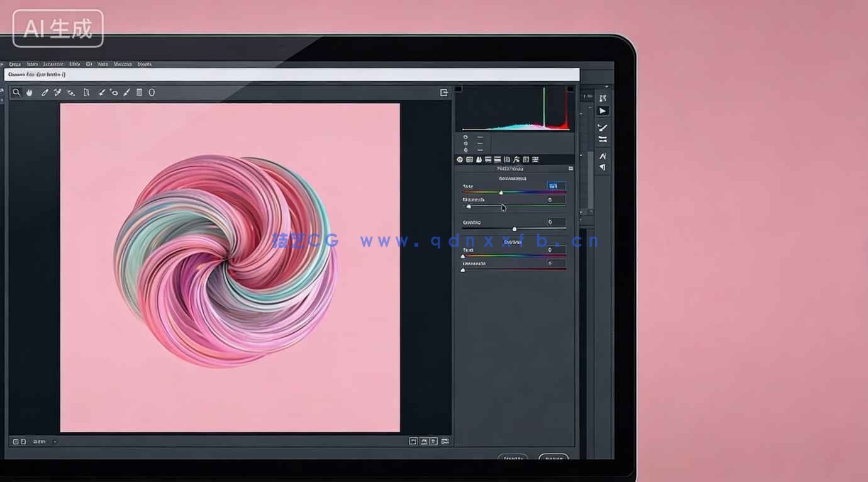The width and height of the screenshot is (868, 482).
Task: Open the panel options menu icon
Action: [570, 169]
